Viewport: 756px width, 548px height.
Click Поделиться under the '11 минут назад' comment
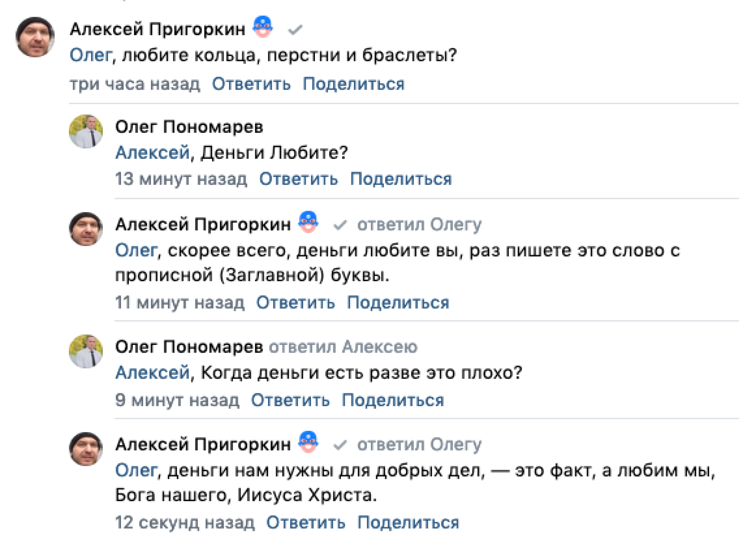click(x=398, y=302)
